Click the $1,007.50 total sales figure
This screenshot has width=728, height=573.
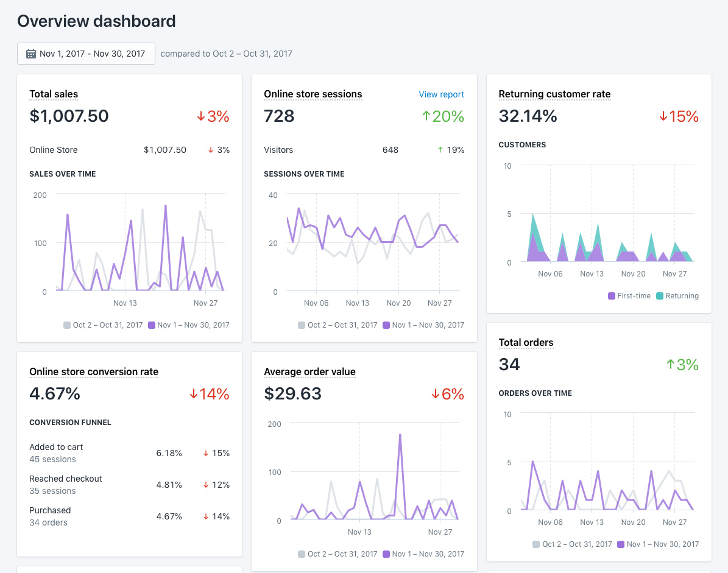(69, 116)
